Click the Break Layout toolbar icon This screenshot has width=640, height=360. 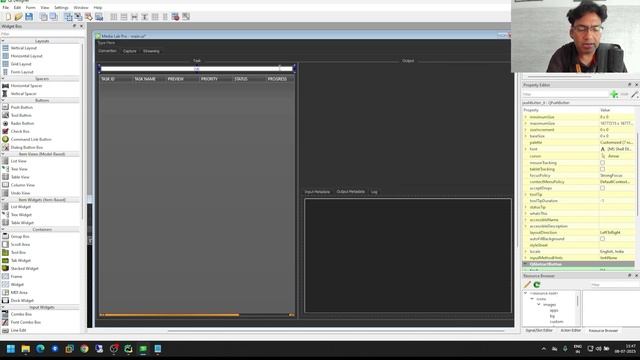coord(175,17)
